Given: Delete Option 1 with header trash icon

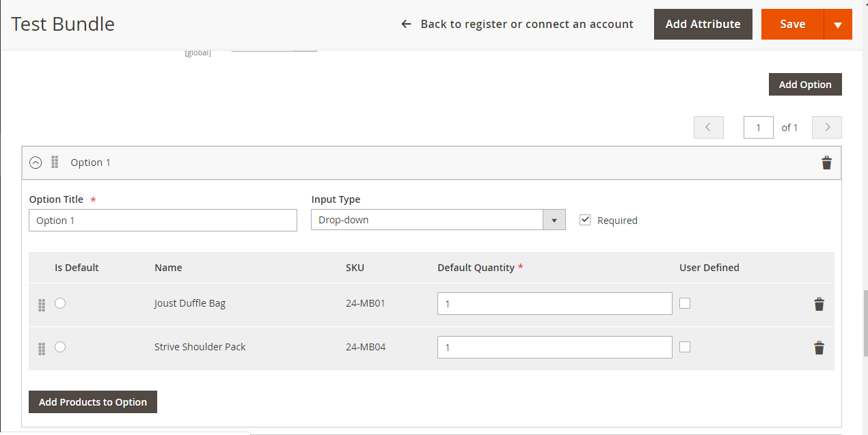Looking at the screenshot, I should [x=826, y=163].
